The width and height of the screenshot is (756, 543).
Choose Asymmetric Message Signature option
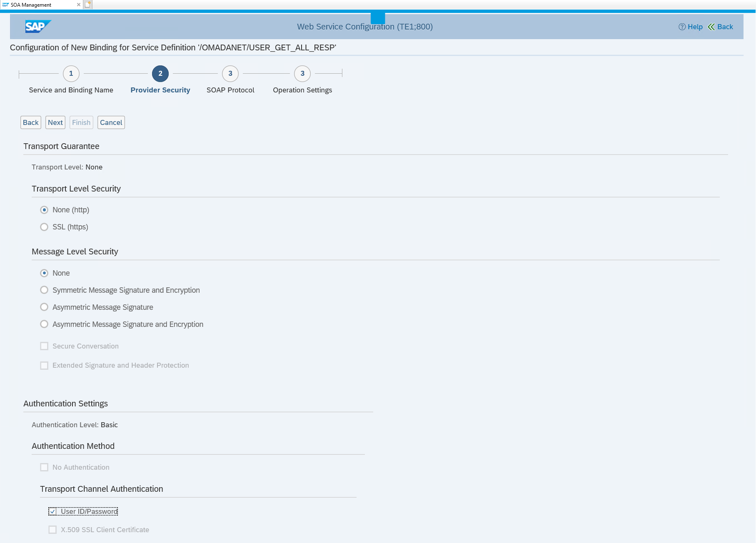click(x=44, y=307)
